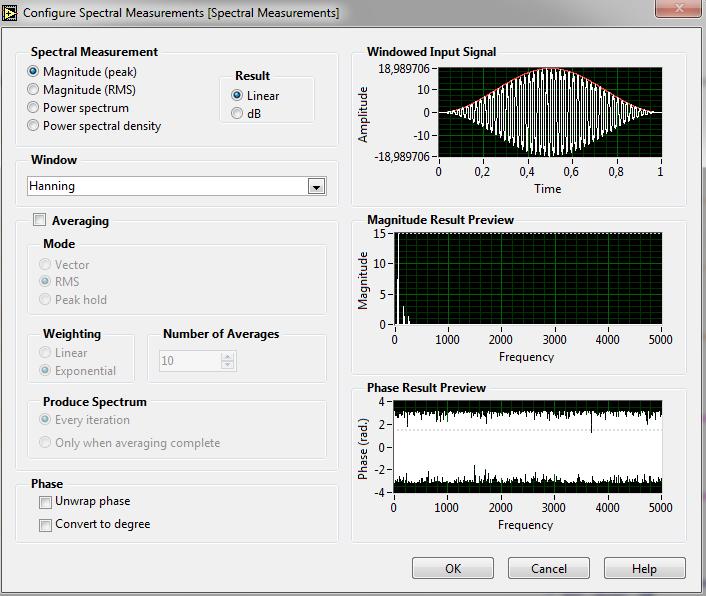This screenshot has width=706, height=596.
Task: Open the Hanning window dropdown arrow
Action: (317, 186)
